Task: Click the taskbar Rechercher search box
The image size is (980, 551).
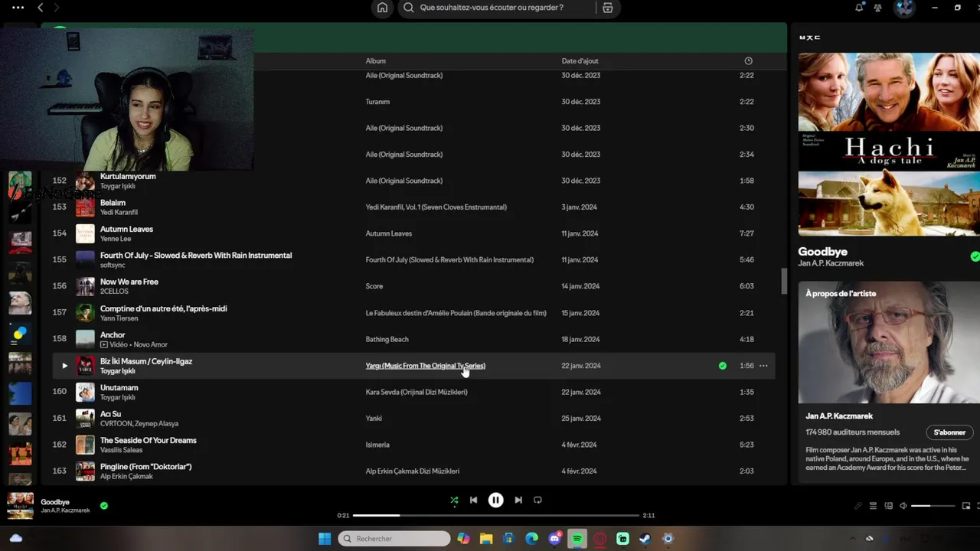Action: (394, 539)
